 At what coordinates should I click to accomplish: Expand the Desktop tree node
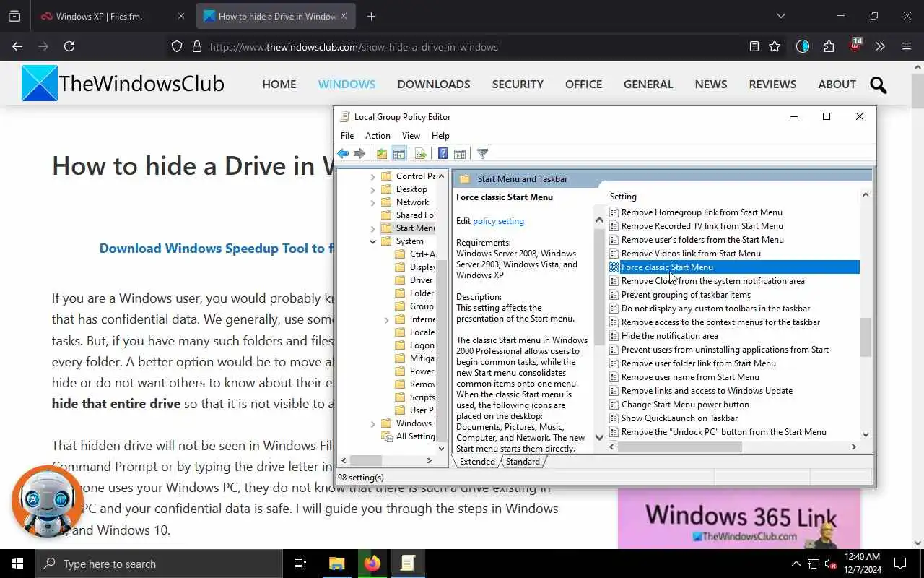pyautogui.click(x=373, y=189)
